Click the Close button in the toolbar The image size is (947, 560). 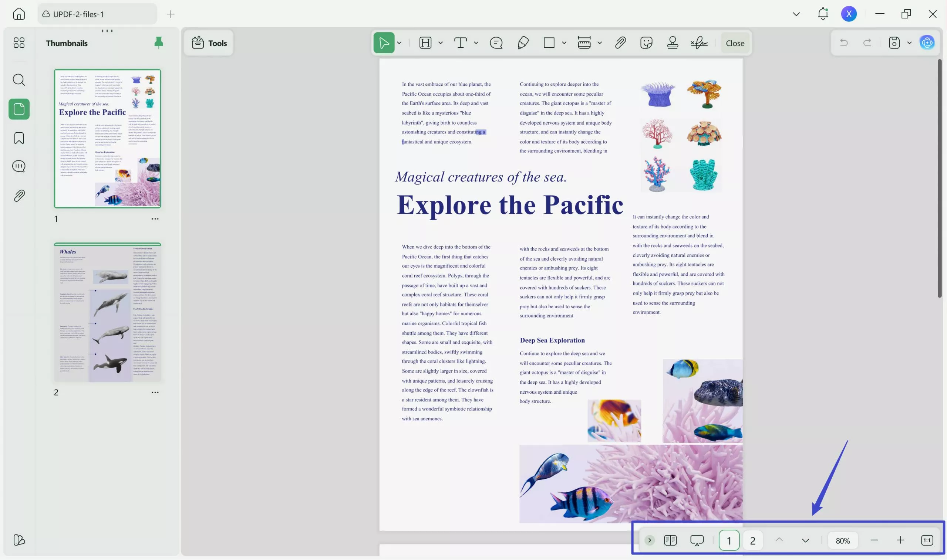click(x=735, y=43)
